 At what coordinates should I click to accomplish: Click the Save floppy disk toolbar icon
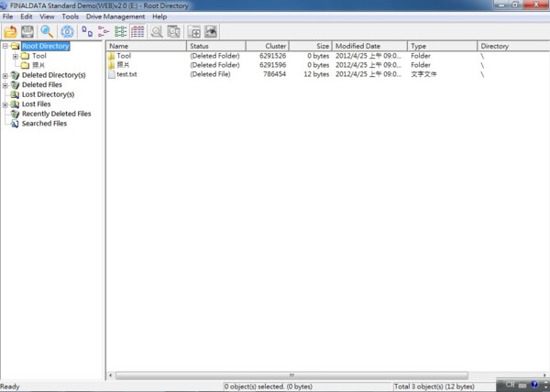coord(27,32)
